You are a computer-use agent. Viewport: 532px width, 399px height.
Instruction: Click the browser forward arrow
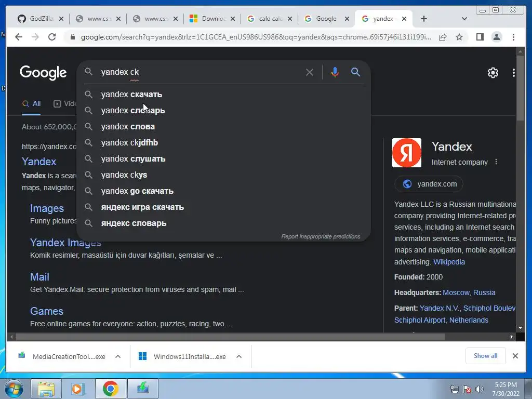[x=35, y=37]
